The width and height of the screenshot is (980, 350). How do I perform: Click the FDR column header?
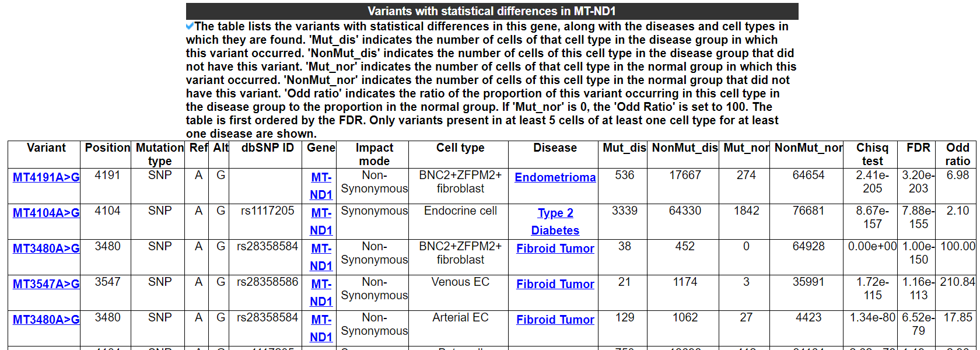pyautogui.click(x=918, y=148)
